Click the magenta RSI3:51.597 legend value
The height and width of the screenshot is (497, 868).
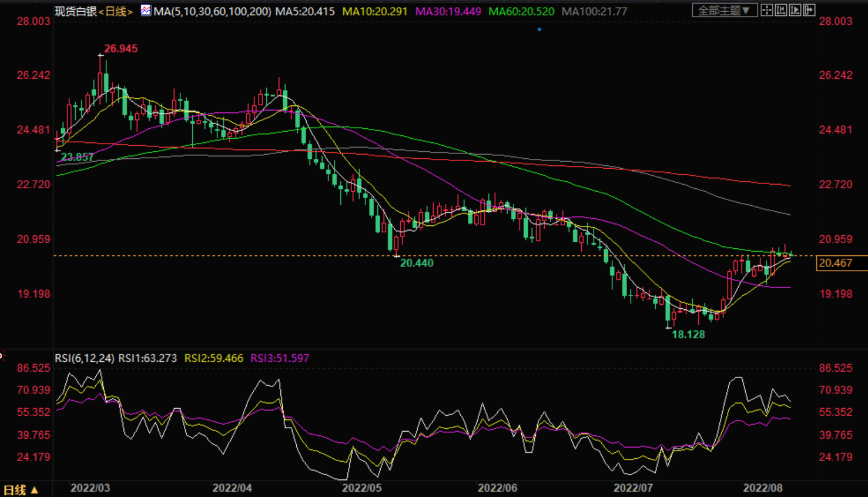[279, 358]
